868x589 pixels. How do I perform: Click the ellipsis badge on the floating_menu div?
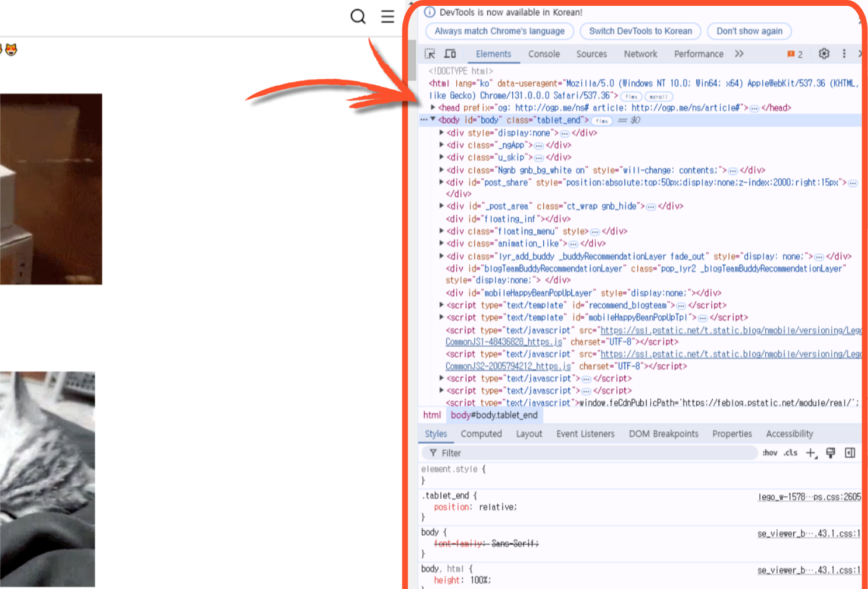pos(595,232)
